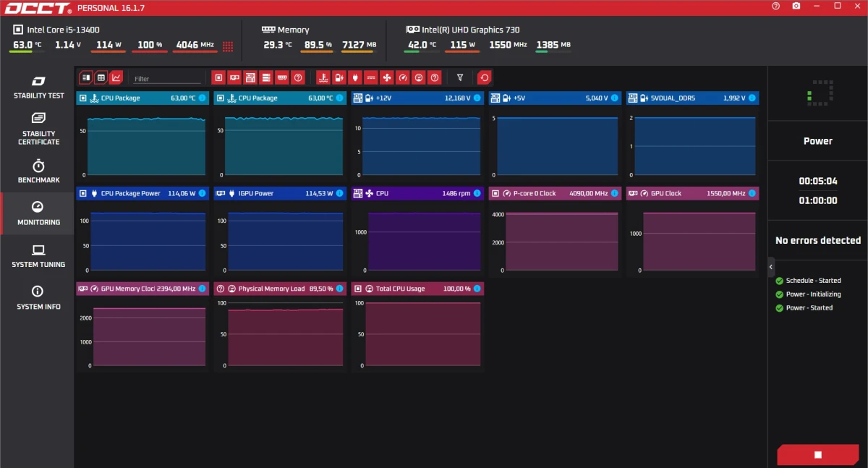Take a screenshot with the camera icon
Screen dimensions: 868x468
tap(796, 6)
